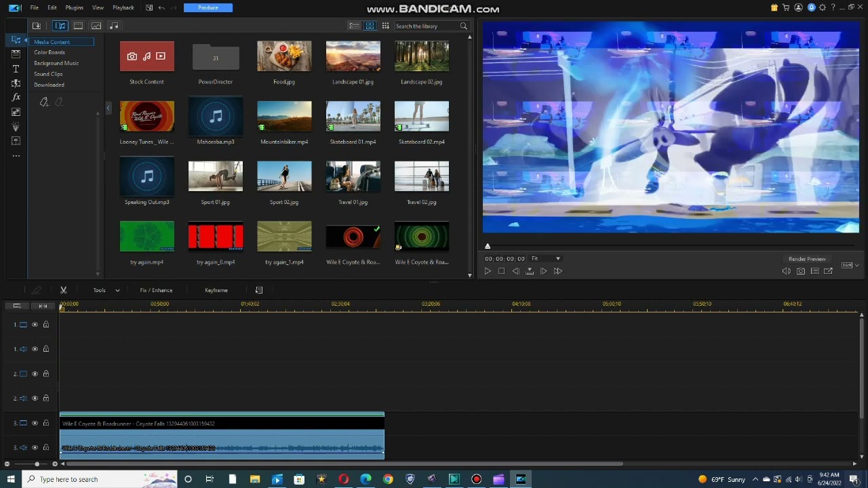Click the Keyframe button

[x=216, y=290]
